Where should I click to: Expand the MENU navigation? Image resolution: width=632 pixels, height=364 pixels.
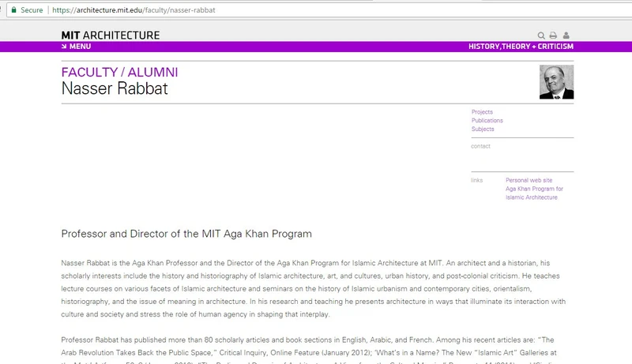(80, 47)
